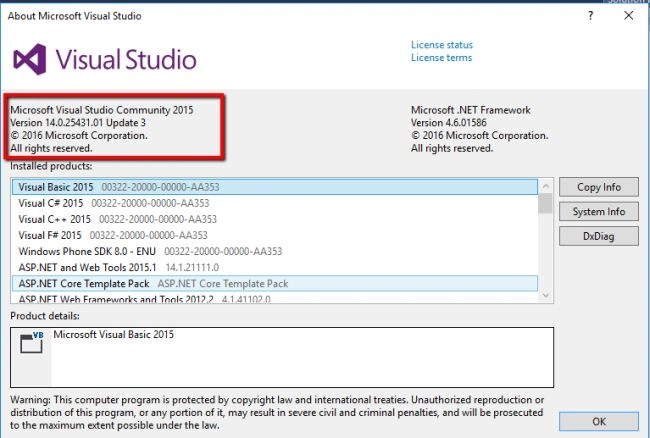Confirm the dialog with OK
The width and height of the screenshot is (650, 438).
tap(599, 422)
